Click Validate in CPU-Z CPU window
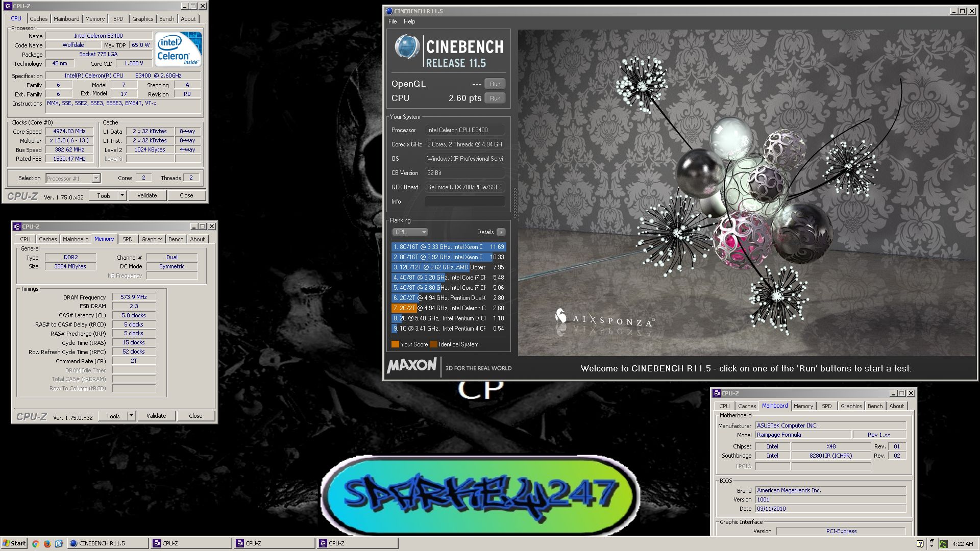980x551 pixels. point(147,195)
